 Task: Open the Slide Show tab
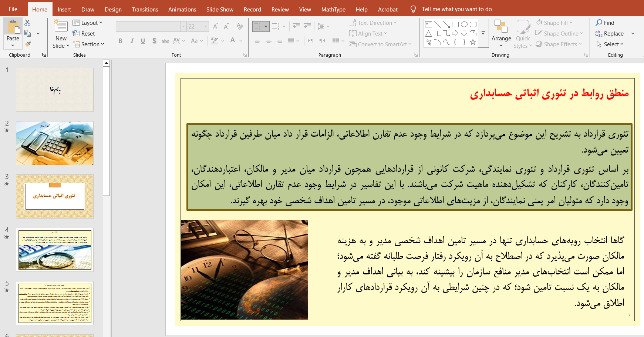click(220, 9)
